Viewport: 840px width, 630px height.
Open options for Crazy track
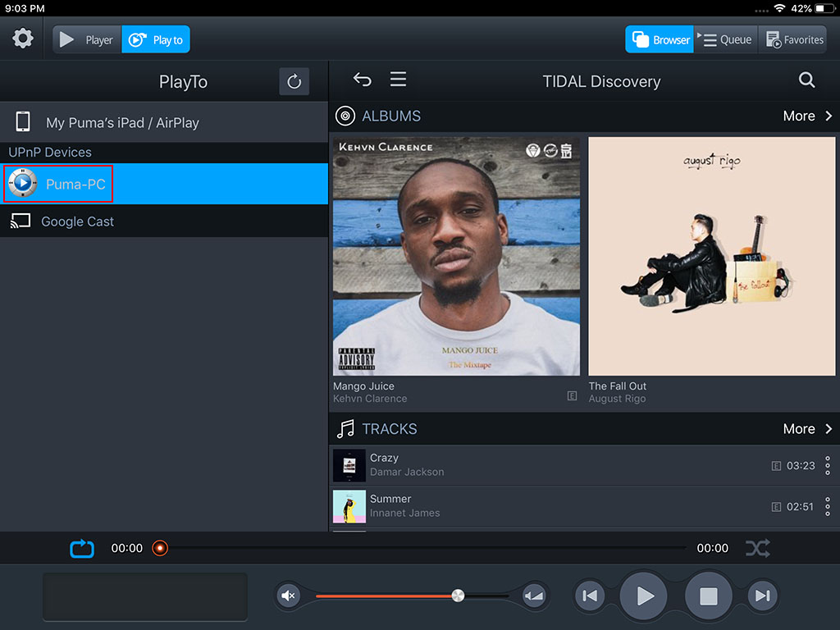pos(828,466)
